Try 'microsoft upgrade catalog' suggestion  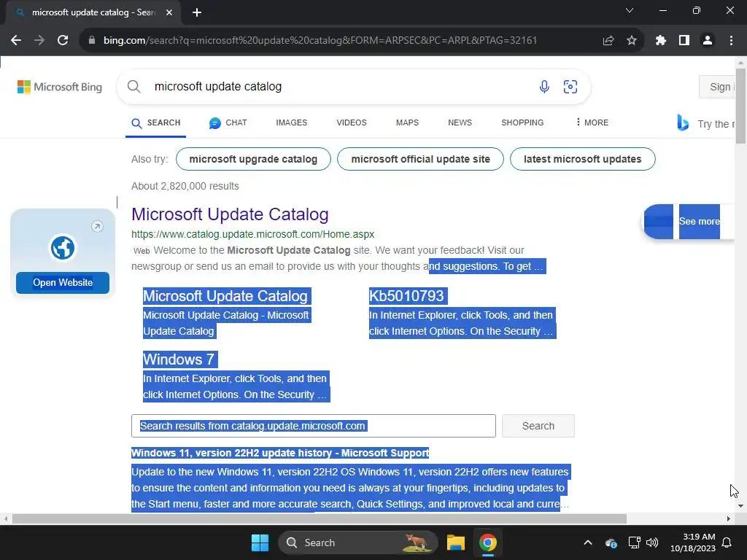[x=253, y=159]
